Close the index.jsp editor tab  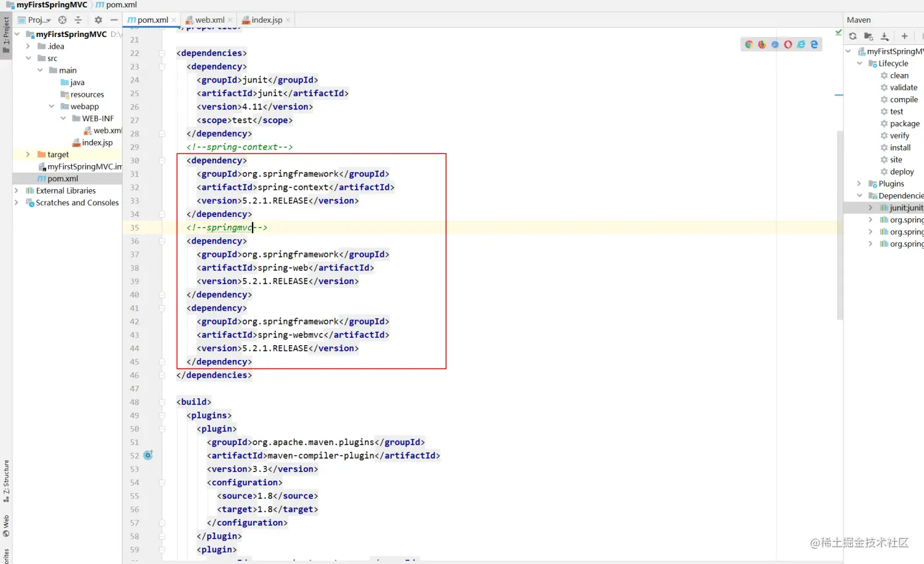pyautogui.click(x=288, y=20)
